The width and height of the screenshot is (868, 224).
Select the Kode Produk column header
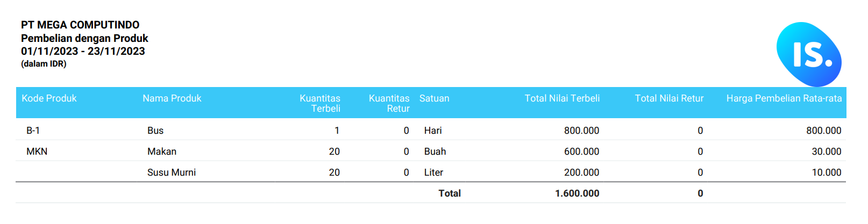pyautogui.click(x=49, y=98)
